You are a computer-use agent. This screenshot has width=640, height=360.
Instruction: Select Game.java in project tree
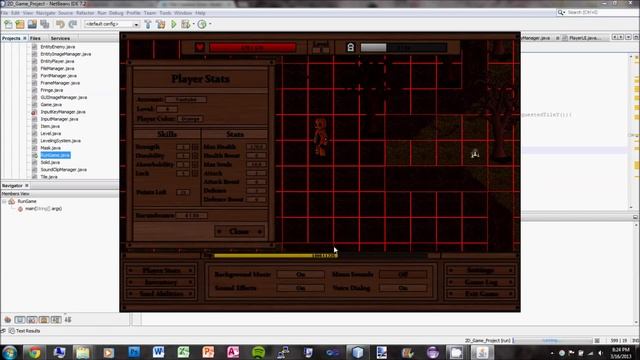point(51,104)
